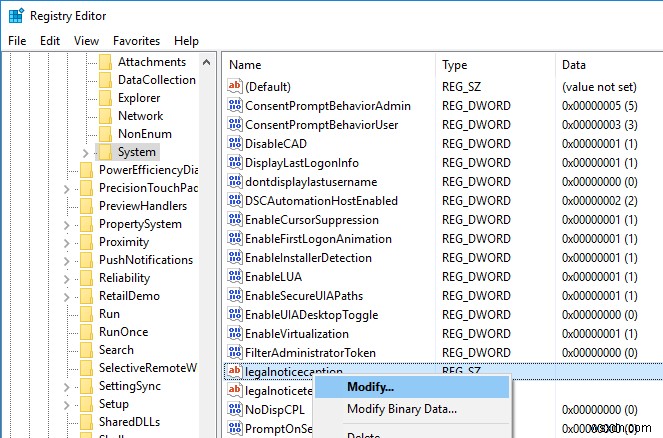Image resolution: width=663 pixels, height=438 pixels.
Task: Expand the PropertySystem key
Action: point(66,225)
